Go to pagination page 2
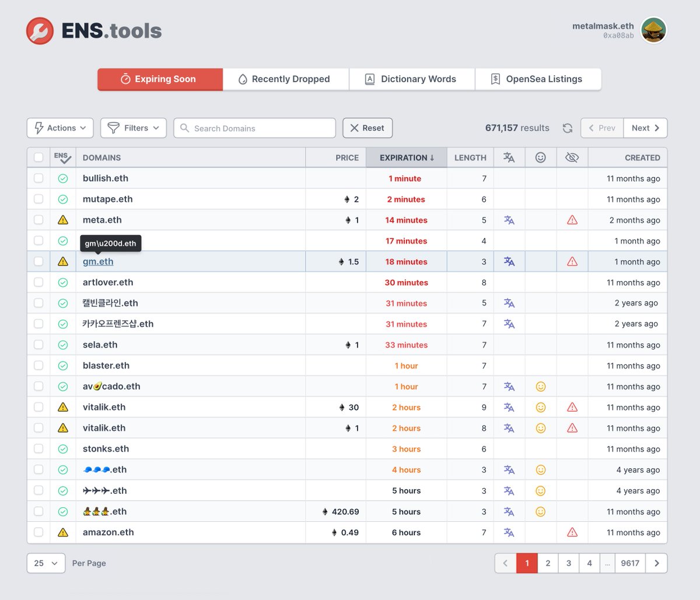Viewport: 700px width, 600px height. point(548,563)
